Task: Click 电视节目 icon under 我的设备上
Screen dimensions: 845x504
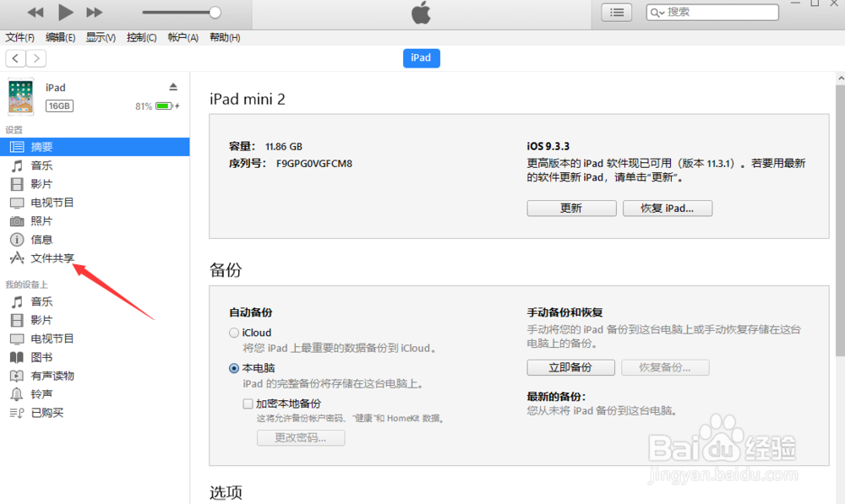Action: [17, 339]
